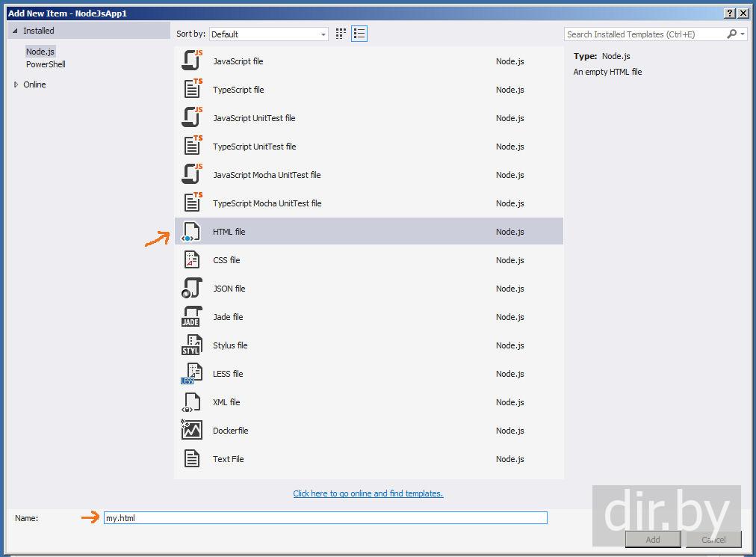The image size is (756, 557).
Task: Select 'TypeScript UnitTest file' template name
Action: pyautogui.click(x=255, y=147)
